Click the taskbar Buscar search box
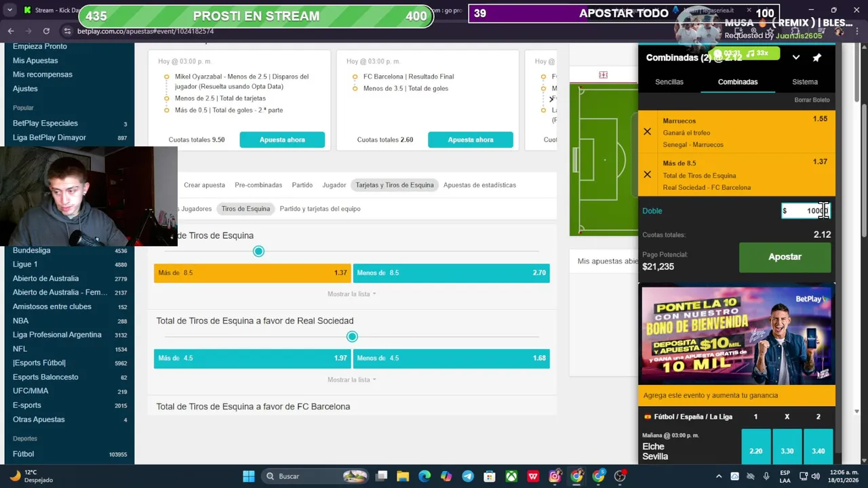 (315, 476)
